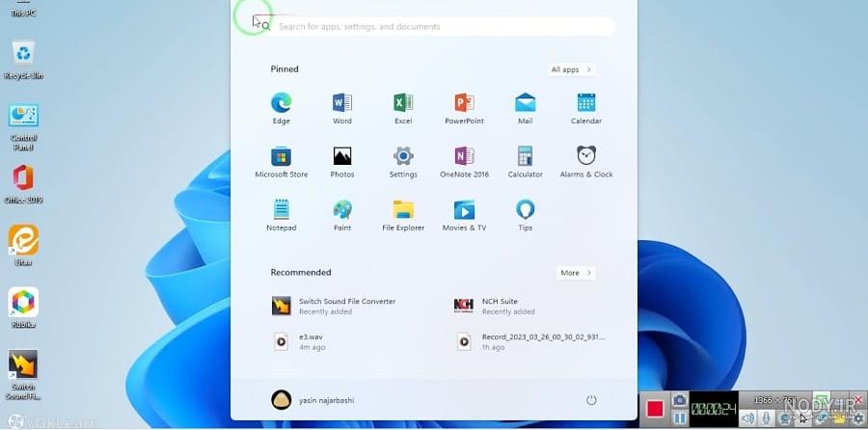Show More recommended items

coord(577,273)
